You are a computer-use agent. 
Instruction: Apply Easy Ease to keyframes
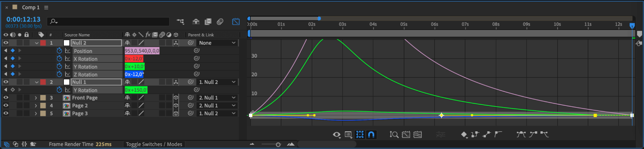point(521,135)
